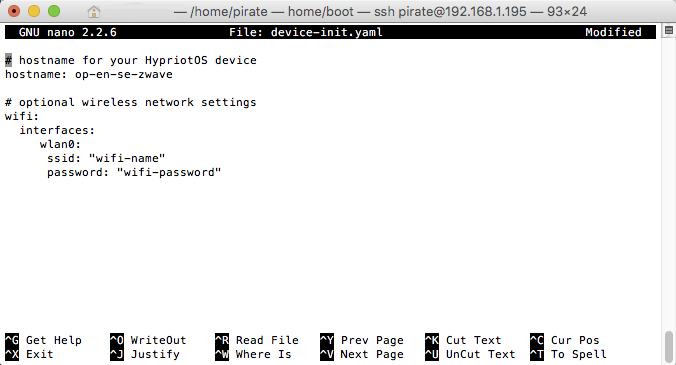Click the ^Y Prev Page shortcut

point(362,340)
